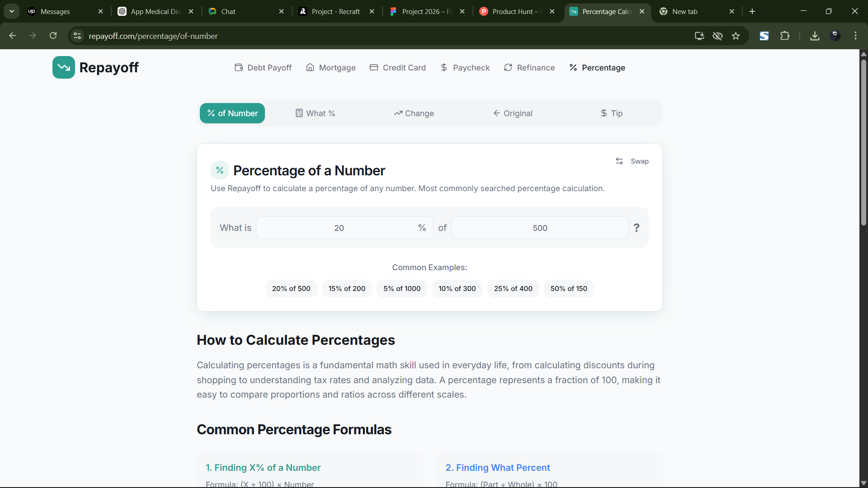This screenshot has width=868, height=488.
Task: Click the percentage input showing 20
Action: [339, 228]
